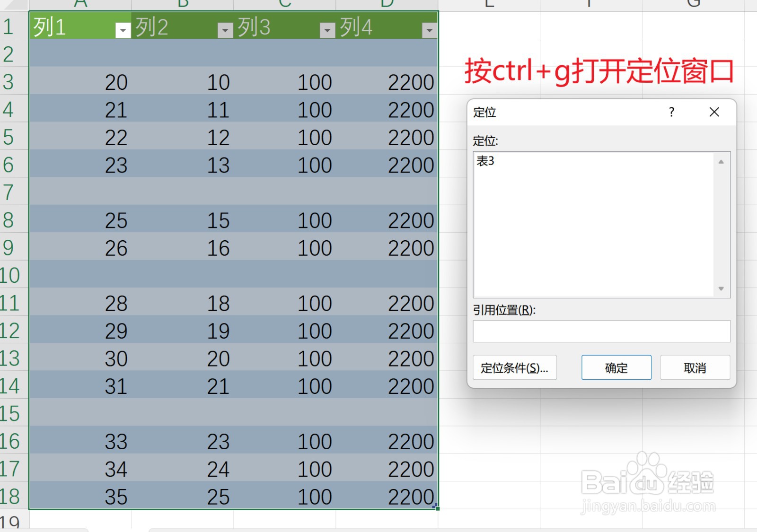Confirm with the 确定 button
The image size is (757, 532).
click(x=616, y=367)
